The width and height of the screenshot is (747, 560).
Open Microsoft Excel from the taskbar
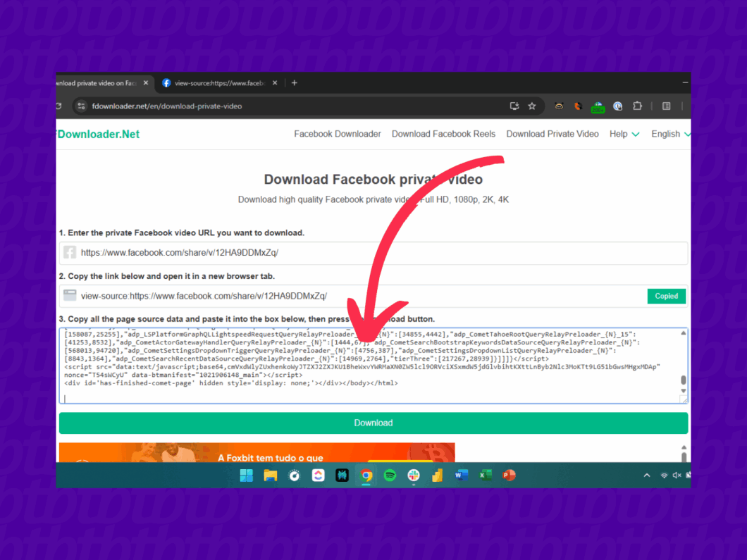pyautogui.click(x=485, y=475)
